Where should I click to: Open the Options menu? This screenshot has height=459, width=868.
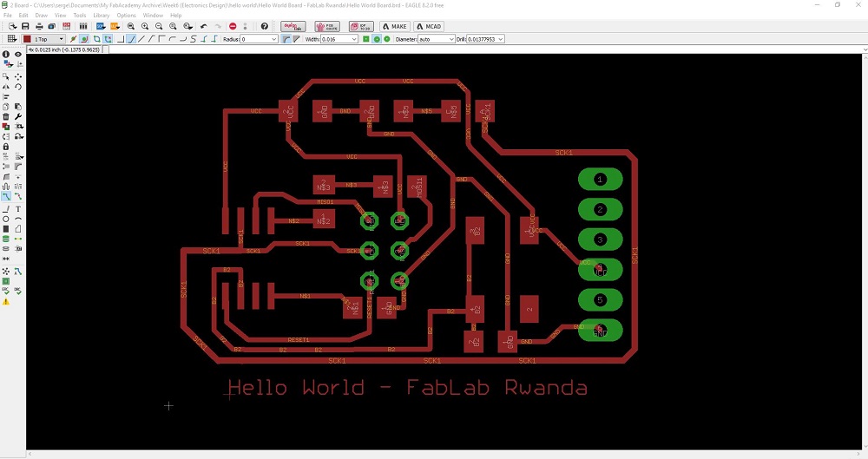tap(126, 15)
